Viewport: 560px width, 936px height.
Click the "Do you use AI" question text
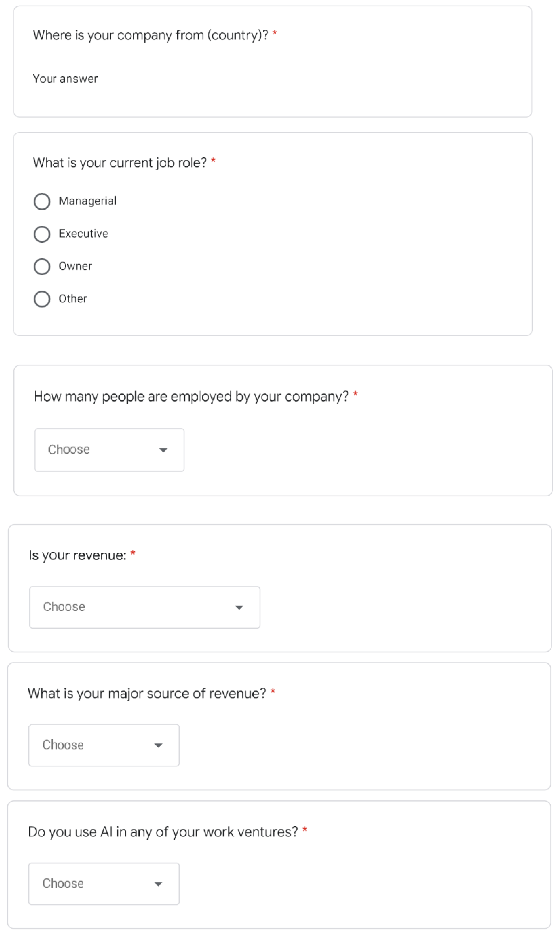click(163, 832)
